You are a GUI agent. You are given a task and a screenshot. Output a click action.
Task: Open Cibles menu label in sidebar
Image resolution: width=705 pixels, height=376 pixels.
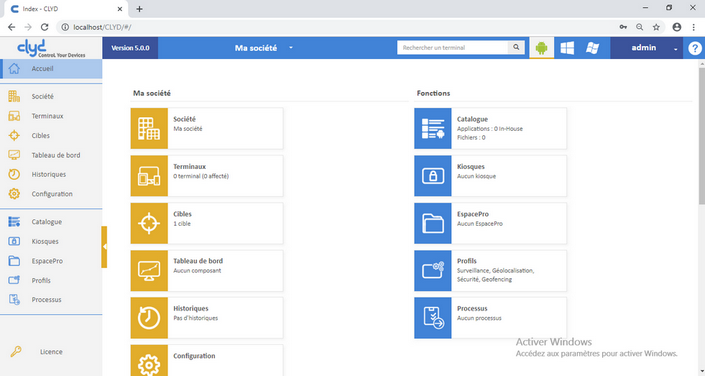coord(40,135)
